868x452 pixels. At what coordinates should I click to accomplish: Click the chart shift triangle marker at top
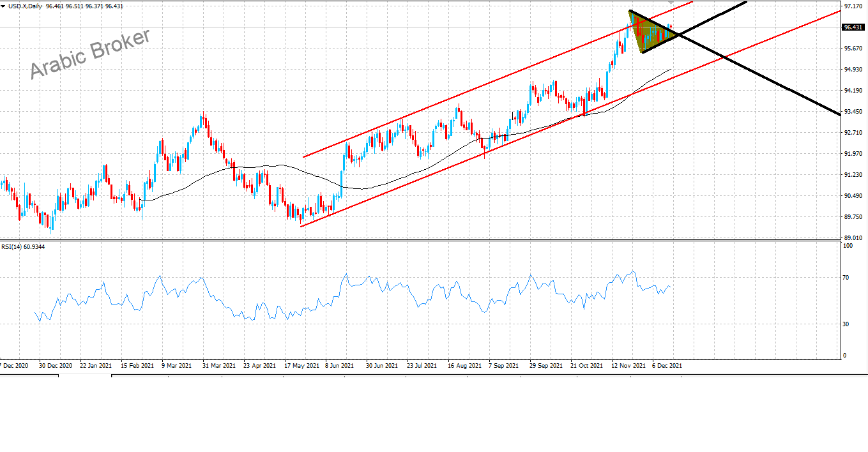point(670,2)
